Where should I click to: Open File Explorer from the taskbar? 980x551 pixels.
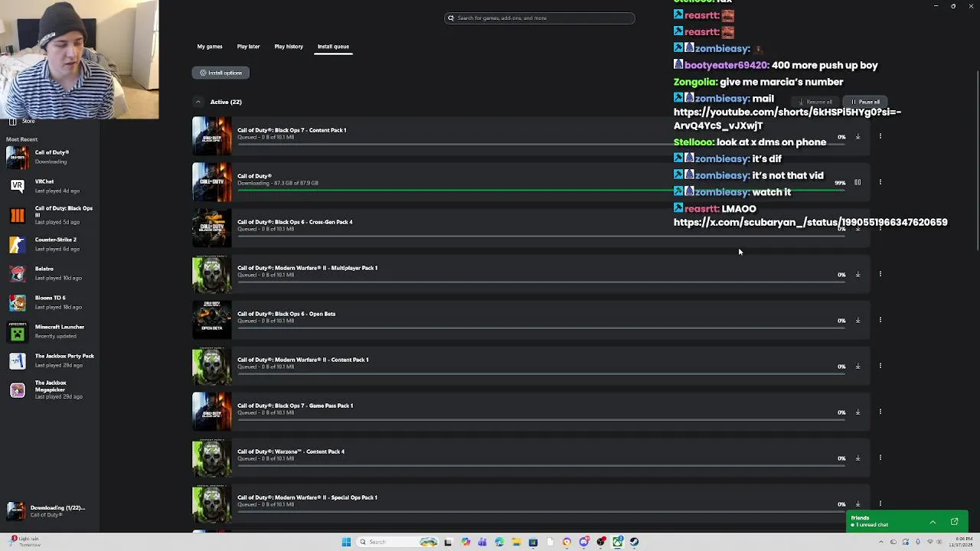coord(516,542)
